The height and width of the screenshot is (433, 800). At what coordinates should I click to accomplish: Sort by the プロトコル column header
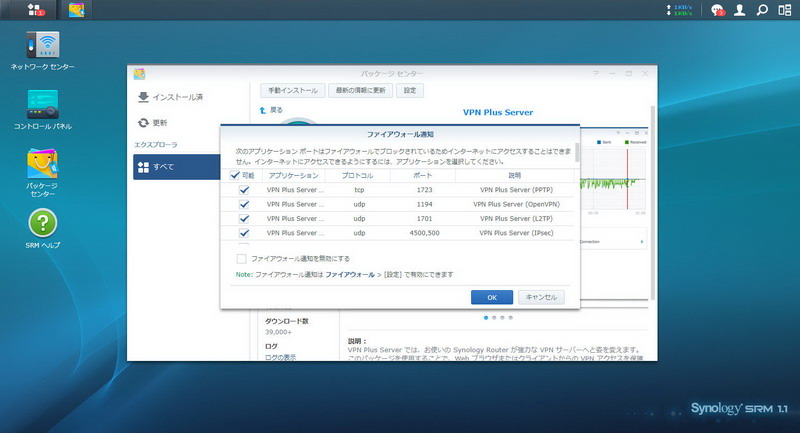pos(358,175)
